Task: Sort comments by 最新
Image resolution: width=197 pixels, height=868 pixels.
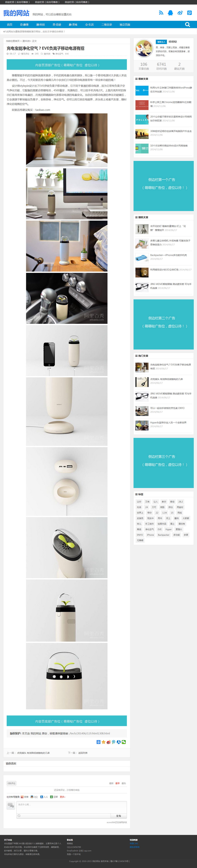Action: click(111, 783)
